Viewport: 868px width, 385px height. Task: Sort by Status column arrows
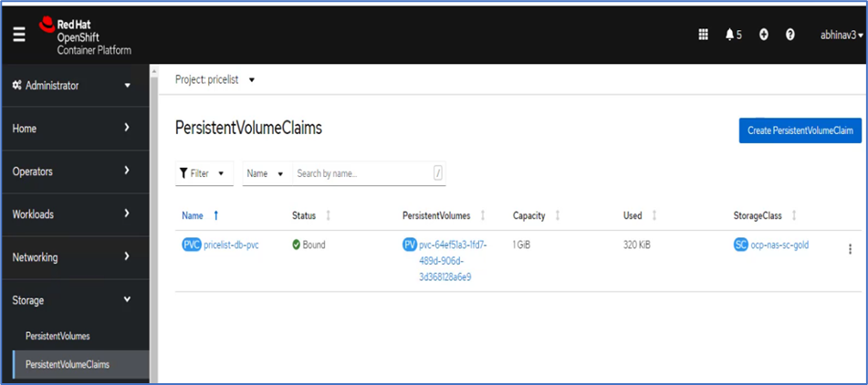[328, 216]
